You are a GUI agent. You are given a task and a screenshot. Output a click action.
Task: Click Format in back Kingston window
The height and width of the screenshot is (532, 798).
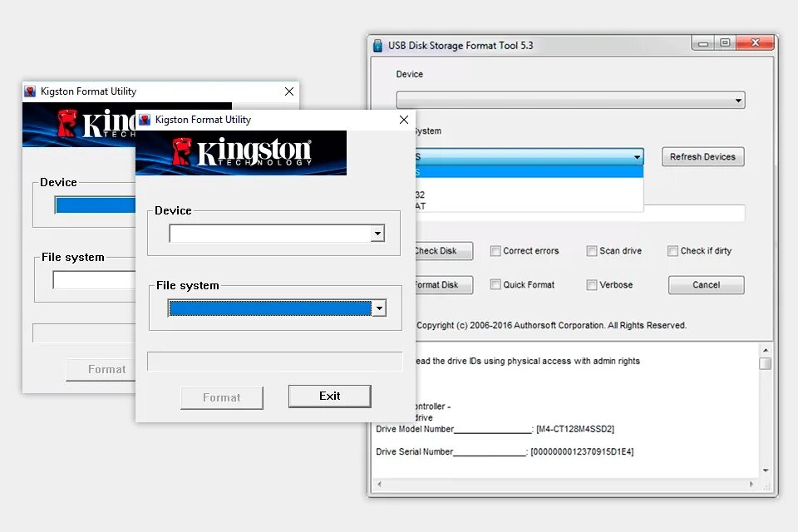coord(101,370)
